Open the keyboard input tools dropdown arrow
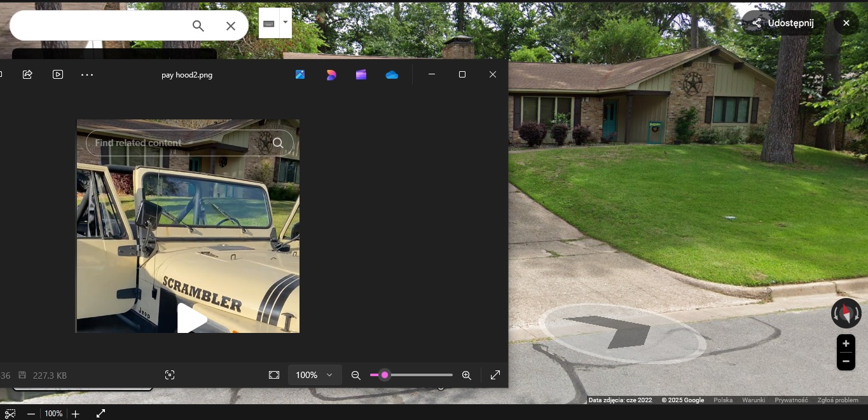 click(x=285, y=22)
